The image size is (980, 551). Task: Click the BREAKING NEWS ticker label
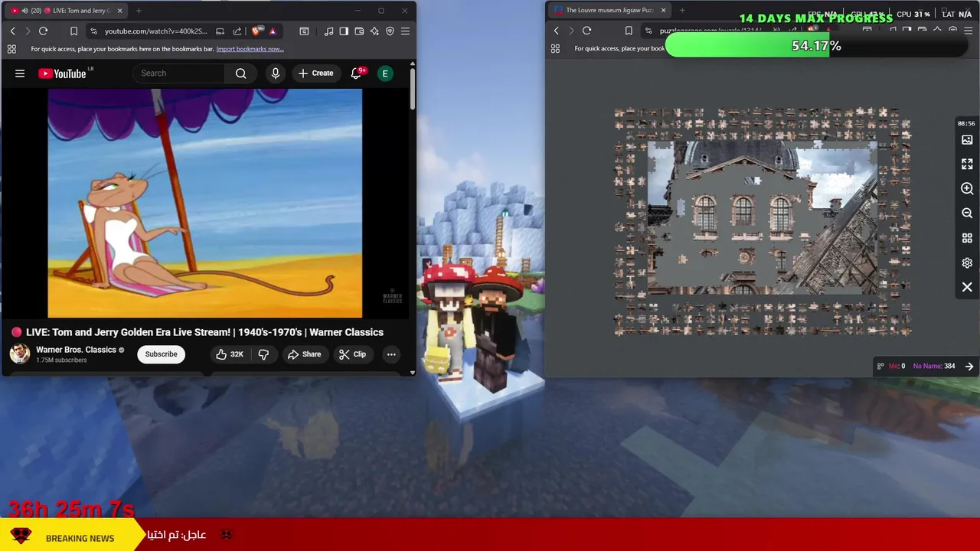pyautogui.click(x=80, y=538)
